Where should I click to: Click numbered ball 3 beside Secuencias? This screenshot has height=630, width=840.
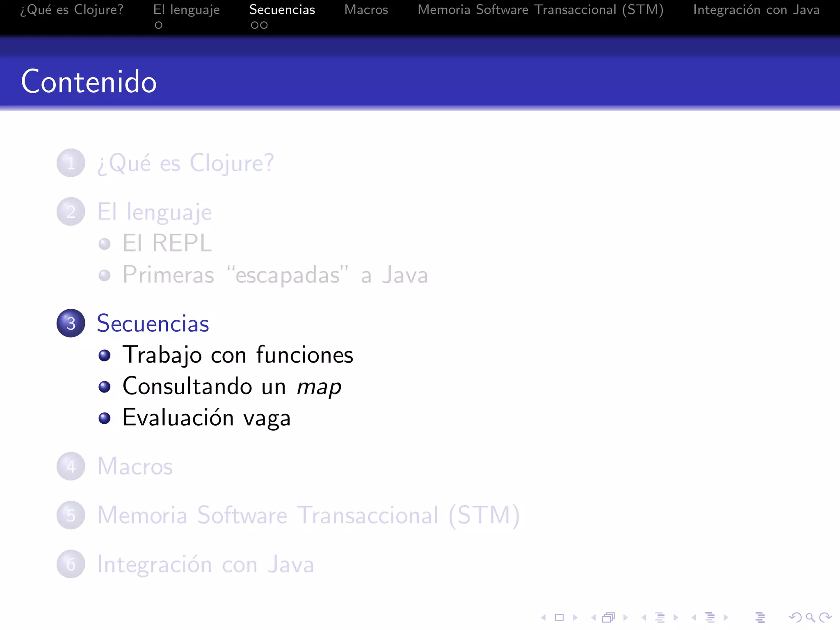71,323
